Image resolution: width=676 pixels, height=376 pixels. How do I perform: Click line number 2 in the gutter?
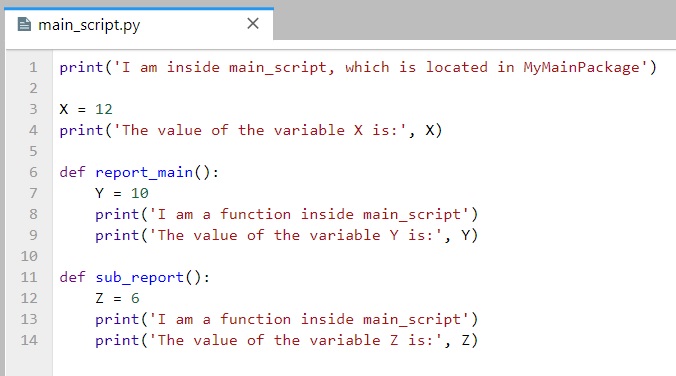click(33, 88)
